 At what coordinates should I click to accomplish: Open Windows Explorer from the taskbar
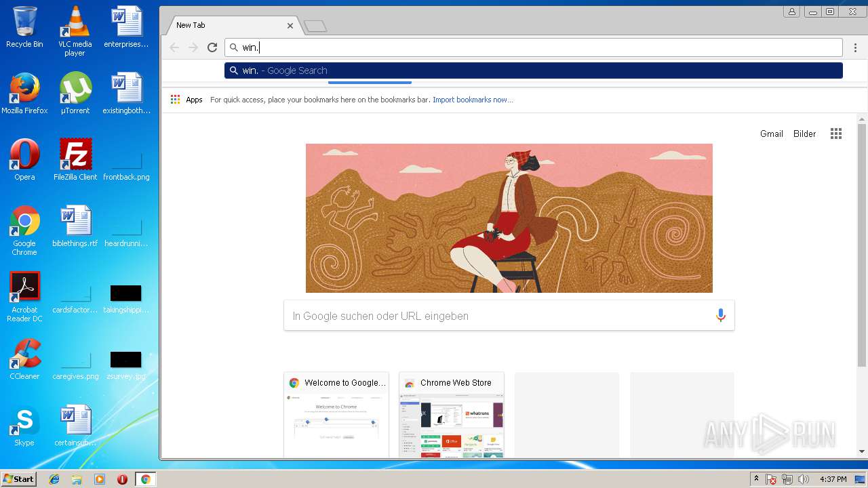(x=77, y=479)
